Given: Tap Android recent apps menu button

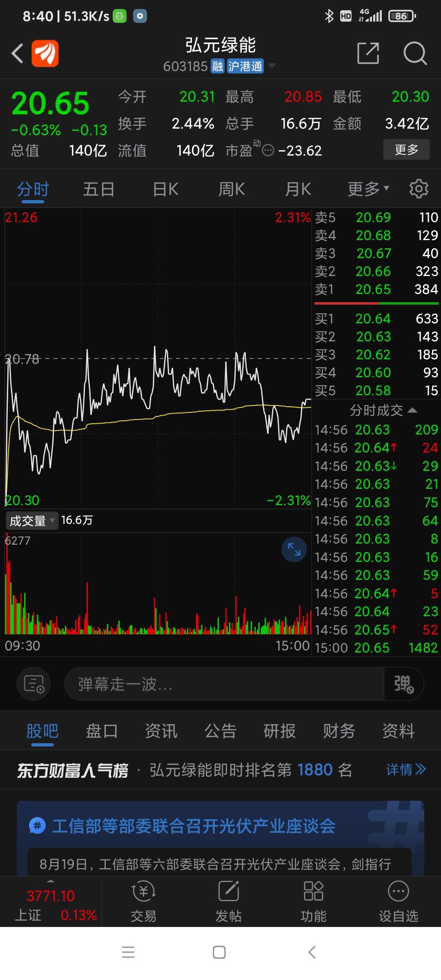Looking at the screenshot, I should (x=128, y=952).
